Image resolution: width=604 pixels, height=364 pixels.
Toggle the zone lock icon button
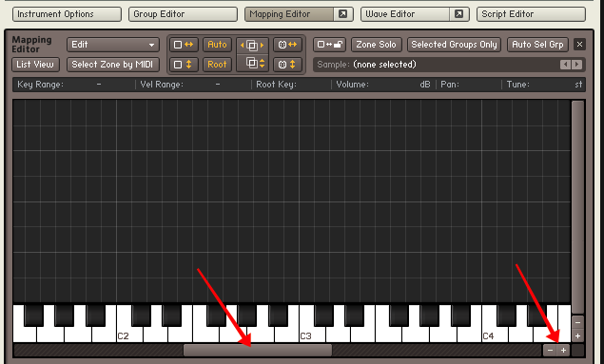[x=329, y=45]
